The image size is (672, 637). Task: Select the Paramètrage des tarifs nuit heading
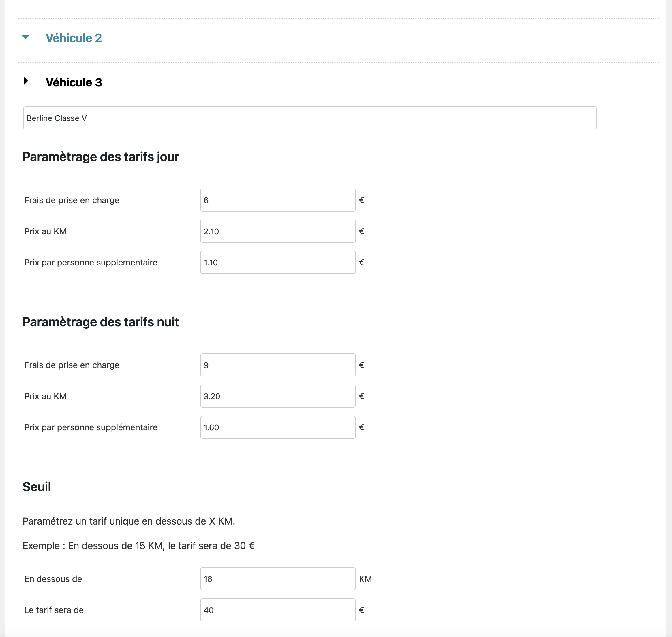(x=101, y=322)
